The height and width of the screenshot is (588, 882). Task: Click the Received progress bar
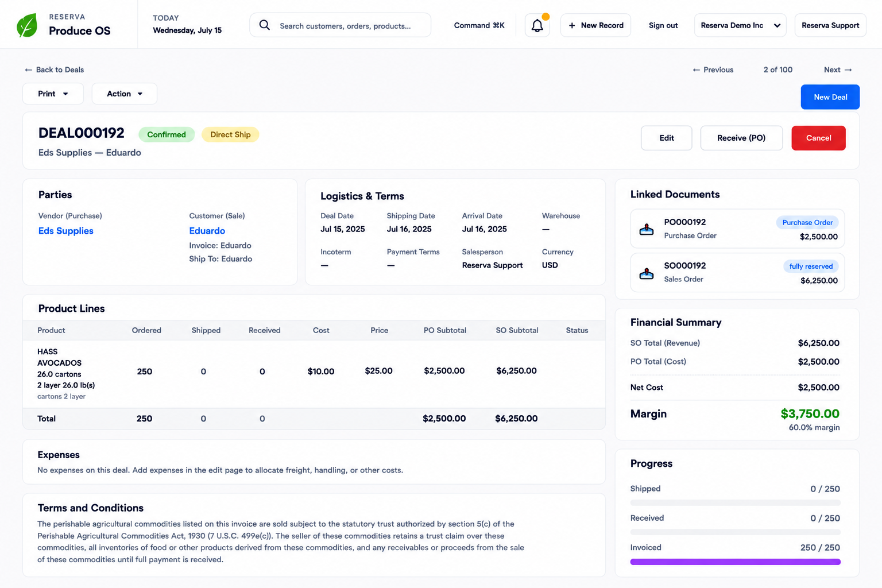[x=735, y=532]
